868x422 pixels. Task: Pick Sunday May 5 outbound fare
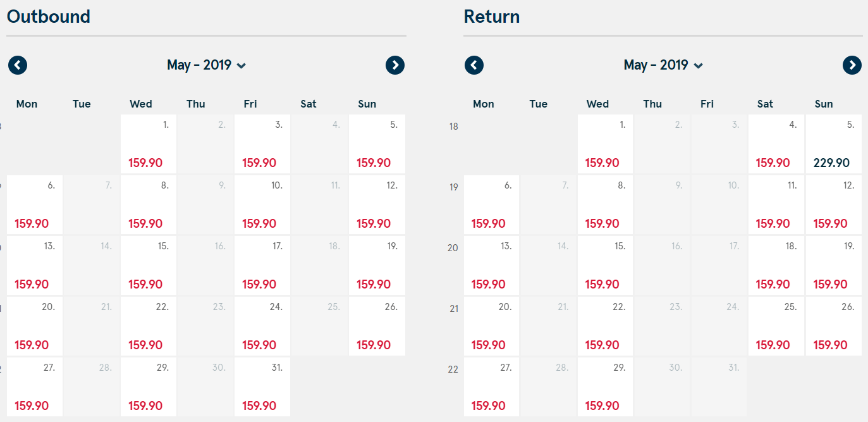(x=377, y=144)
